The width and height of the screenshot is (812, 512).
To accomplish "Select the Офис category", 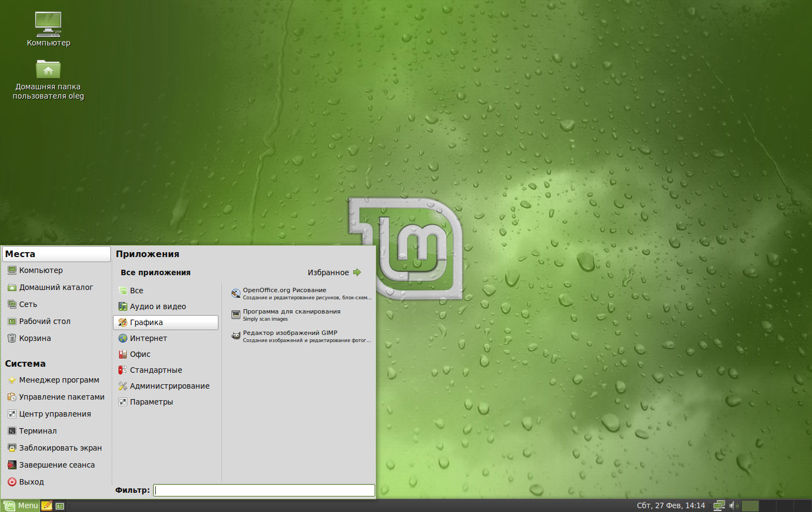I will tap(166, 354).
